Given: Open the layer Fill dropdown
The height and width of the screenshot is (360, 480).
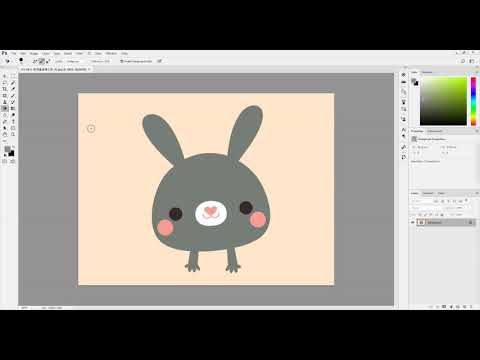Looking at the screenshot, I should 460,214.
